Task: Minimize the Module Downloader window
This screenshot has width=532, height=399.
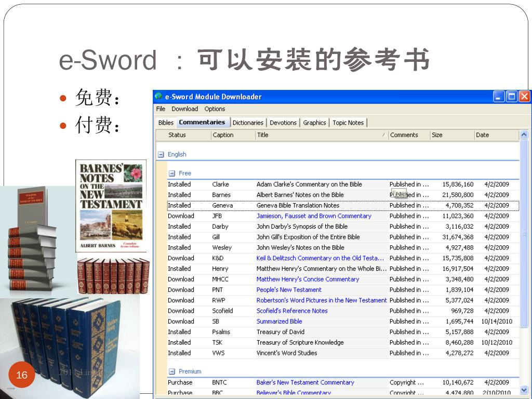Action: 498,97
